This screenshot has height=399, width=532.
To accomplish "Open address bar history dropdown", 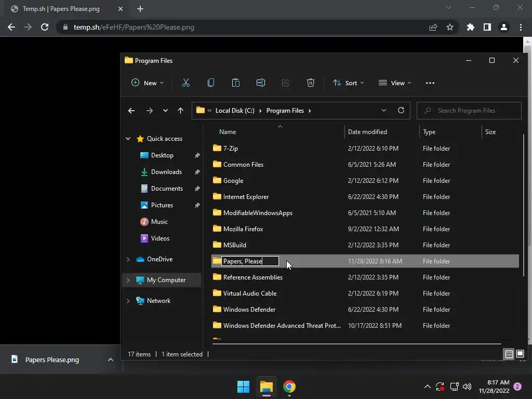I will tap(384, 110).
